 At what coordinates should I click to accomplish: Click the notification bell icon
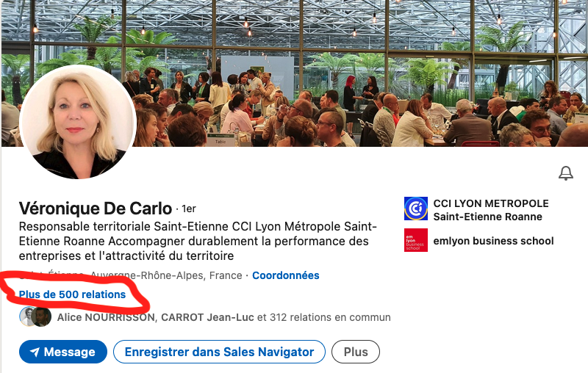coord(565,173)
